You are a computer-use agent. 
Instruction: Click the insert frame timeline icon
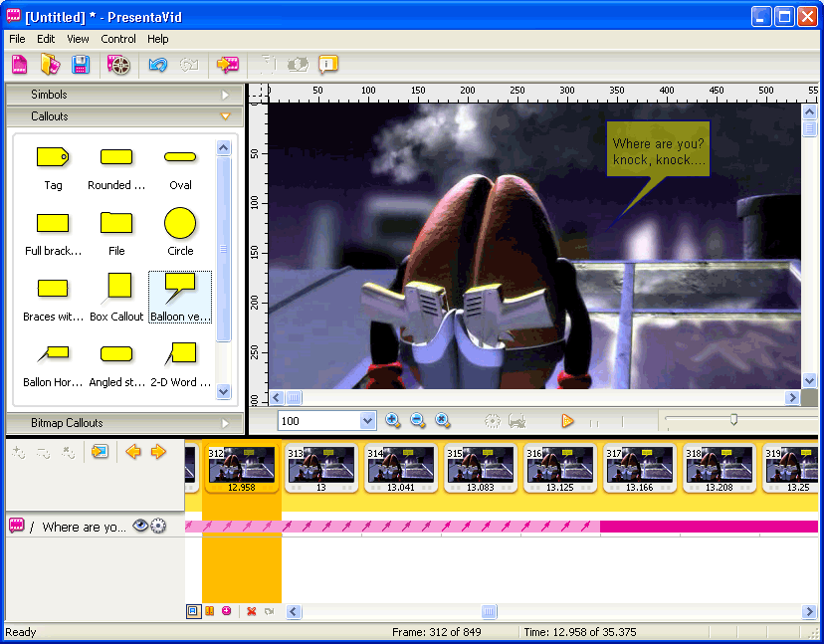pos(100,452)
